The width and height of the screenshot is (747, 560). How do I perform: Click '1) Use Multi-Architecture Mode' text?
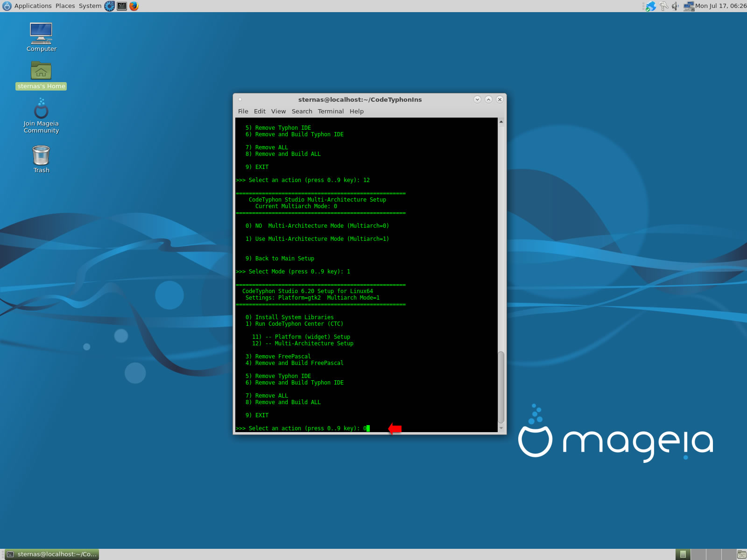point(317,239)
